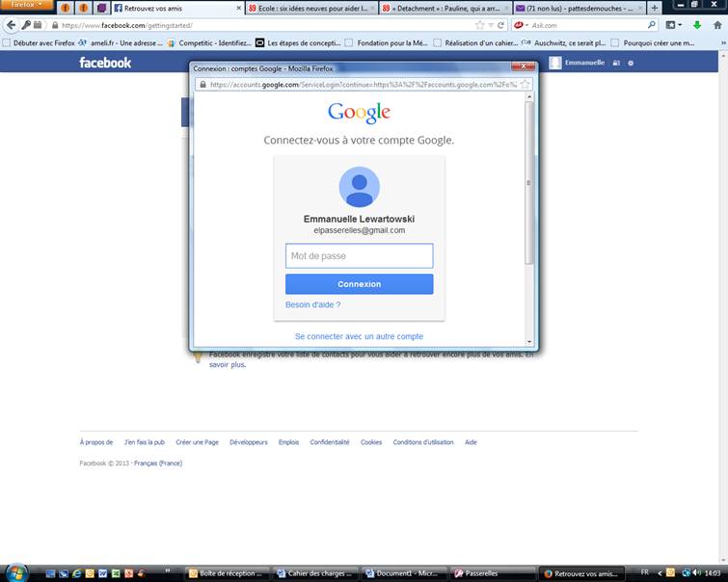
Task: Switch to Cahier des charges taskbar window
Action: [315, 573]
